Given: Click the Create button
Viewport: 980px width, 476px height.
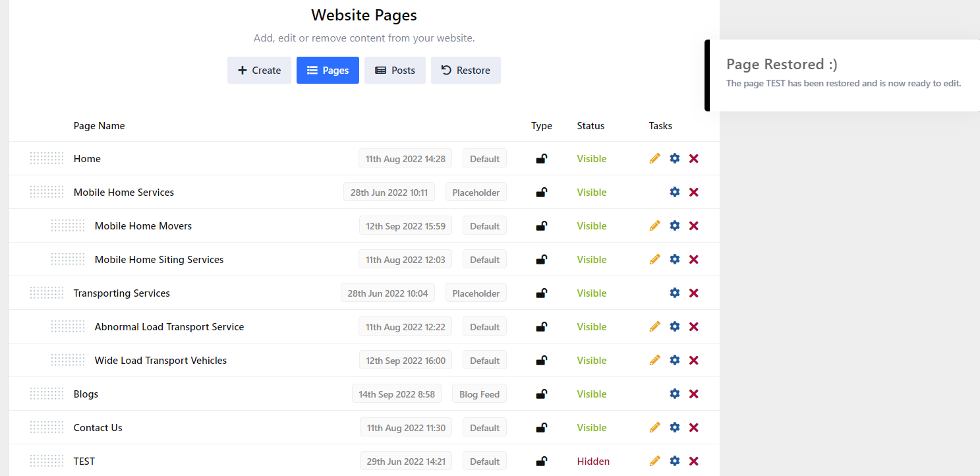Looking at the screenshot, I should 259,70.
